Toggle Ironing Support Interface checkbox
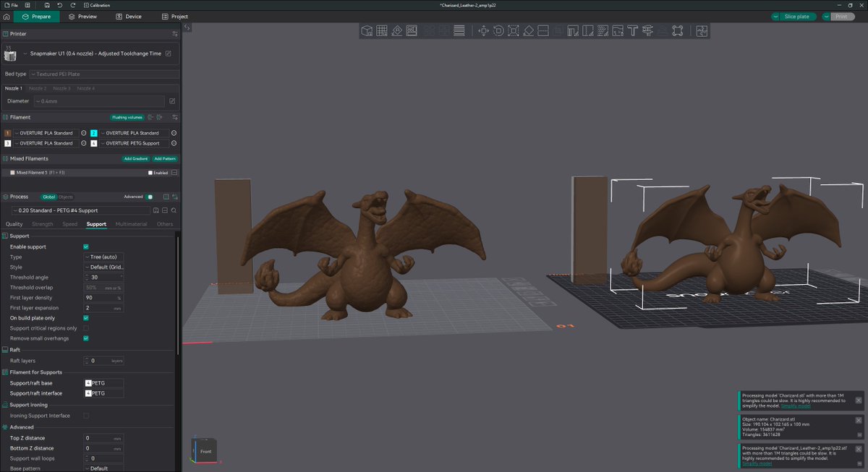 [86, 416]
